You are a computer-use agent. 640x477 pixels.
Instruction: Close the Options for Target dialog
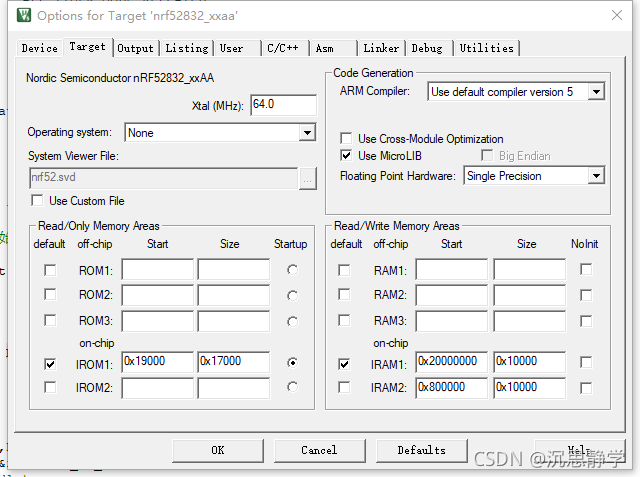[x=617, y=16]
